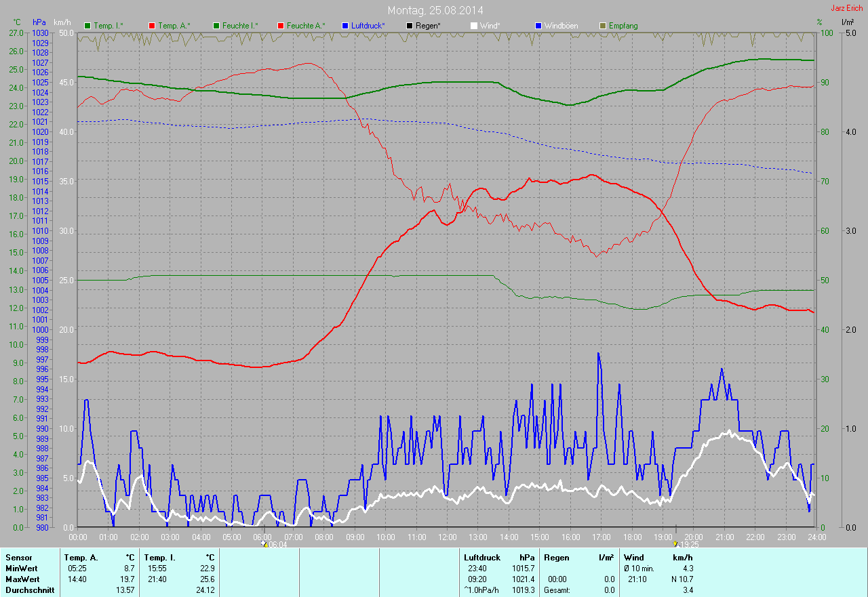Click the Durchschnitt row label
The width and height of the screenshot is (868, 597).
click(x=30, y=590)
